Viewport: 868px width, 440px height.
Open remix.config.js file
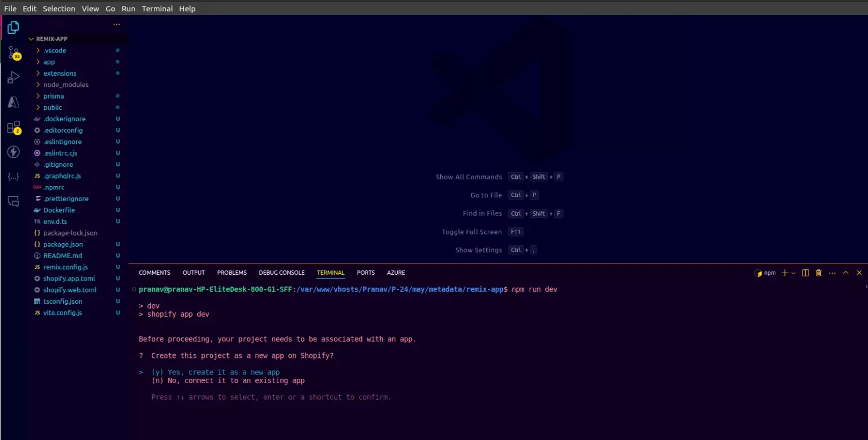pos(65,267)
